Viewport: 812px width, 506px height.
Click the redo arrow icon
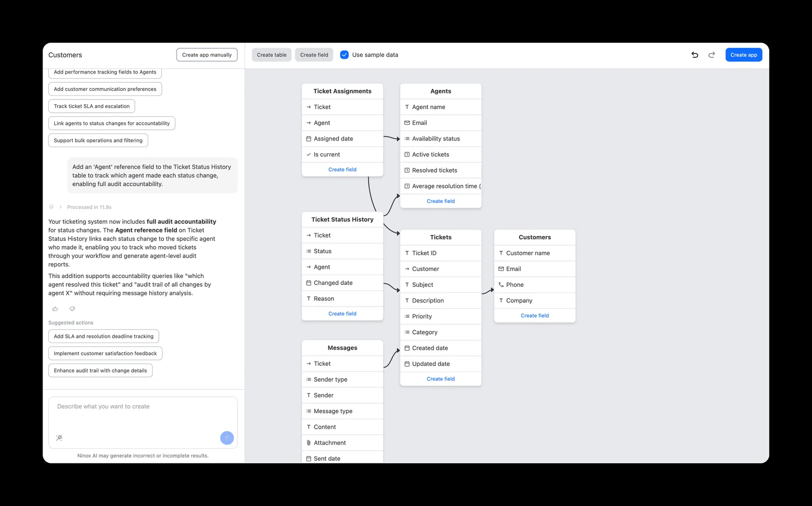coord(712,55)
